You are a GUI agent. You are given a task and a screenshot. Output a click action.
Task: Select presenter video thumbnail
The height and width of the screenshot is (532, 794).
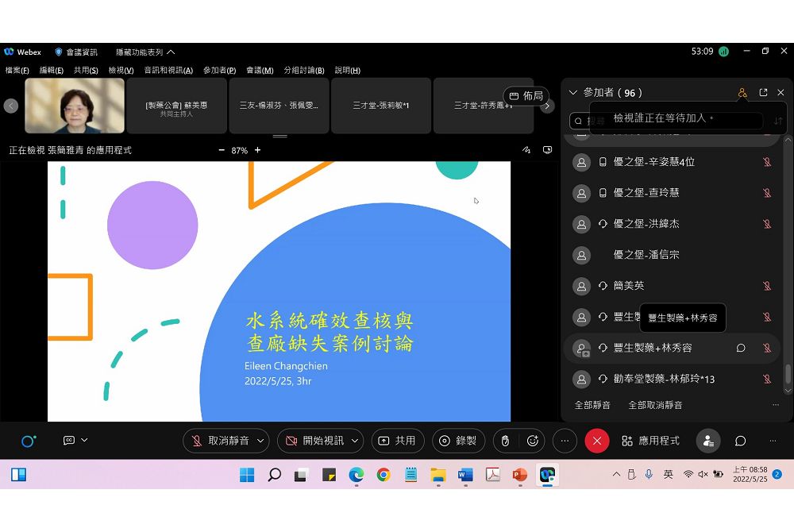[x=75, y=106]
